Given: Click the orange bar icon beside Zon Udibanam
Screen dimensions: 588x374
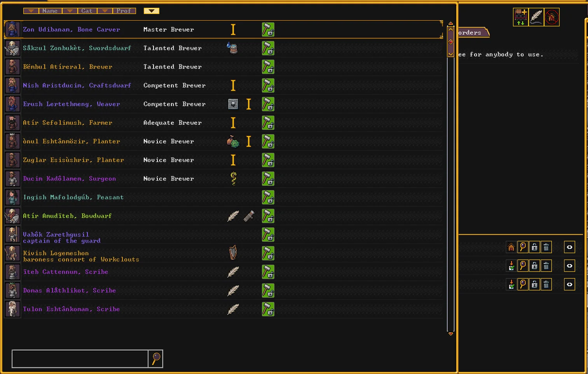Looking at the screenshot, I should click(233, 30).
